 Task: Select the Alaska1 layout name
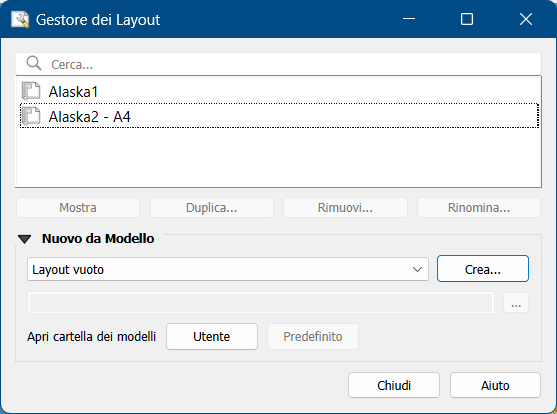coord(73,92)
